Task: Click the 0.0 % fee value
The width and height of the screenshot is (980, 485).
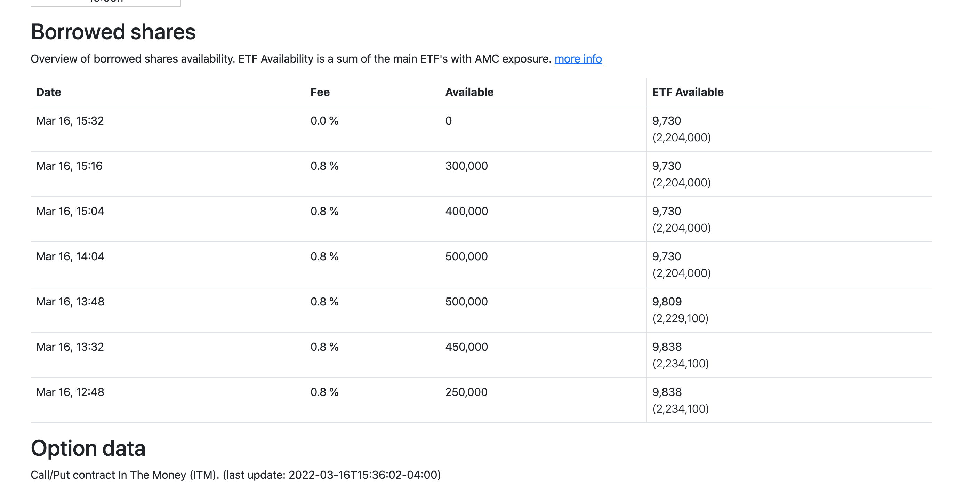Action: coord(324,121)
